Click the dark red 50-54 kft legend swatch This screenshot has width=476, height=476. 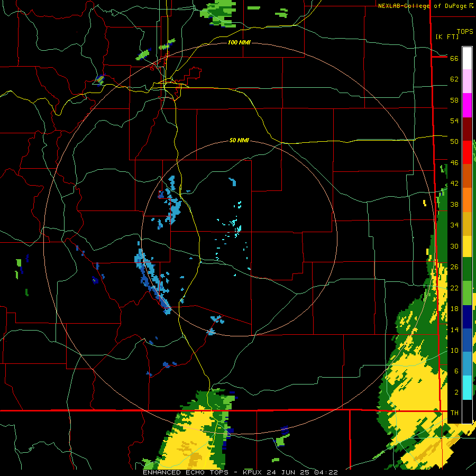pos(467,129)
